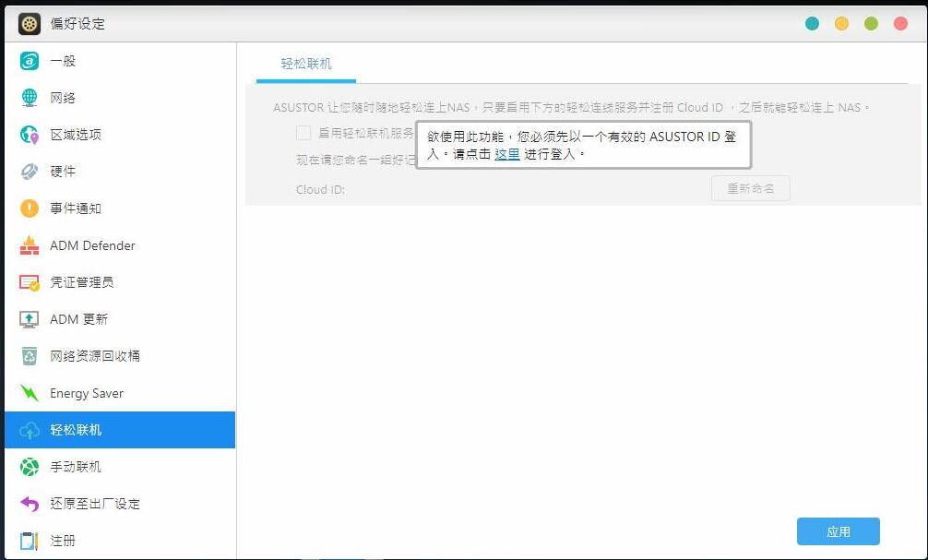Click the 区域选项 regional options icon
The image size is (928, 560).
click(x=28, y=134)
